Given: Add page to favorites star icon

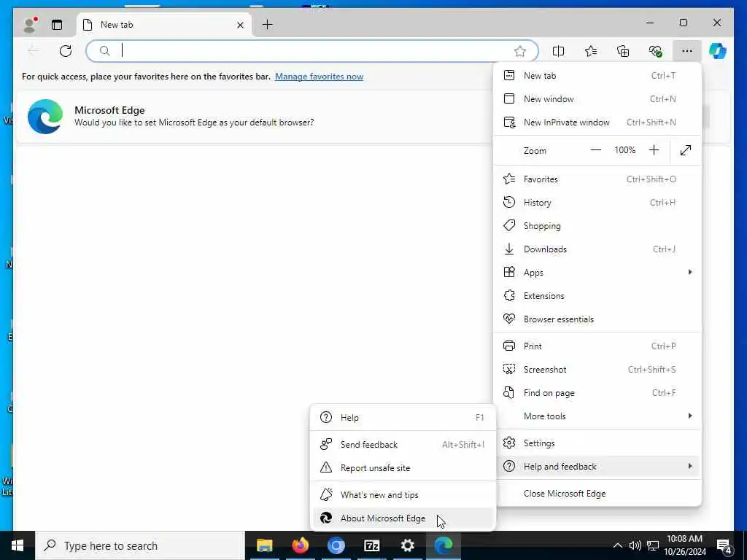Looking at the screenshot, I should pos(519,51).
